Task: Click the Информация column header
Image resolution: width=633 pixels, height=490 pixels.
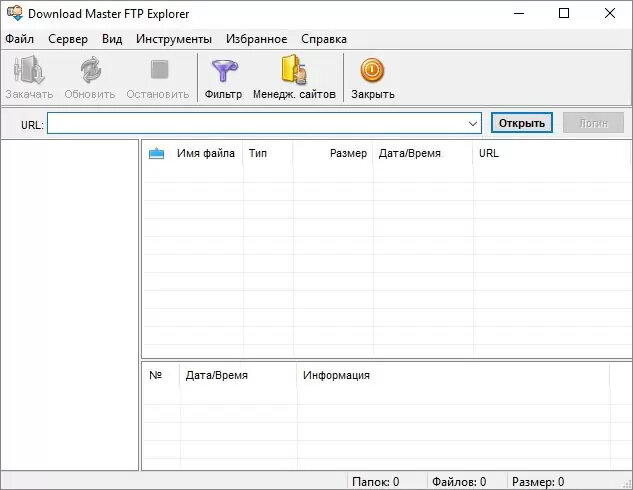Action: click(x=336, y=375)
